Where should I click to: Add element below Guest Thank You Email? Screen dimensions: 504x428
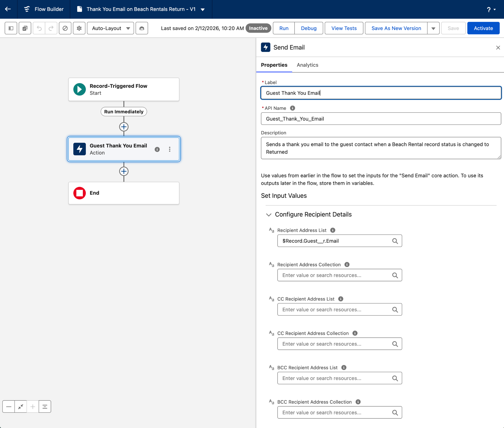124,171
